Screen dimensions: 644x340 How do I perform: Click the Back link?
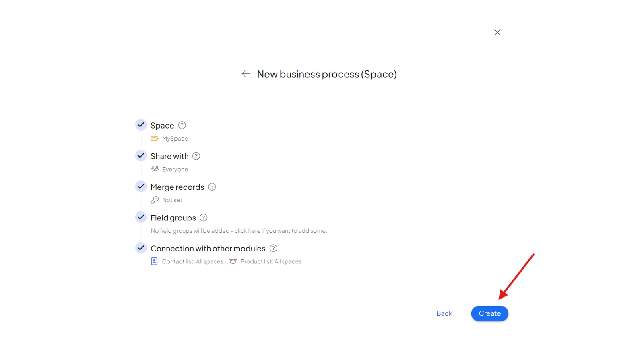point(444,313)
